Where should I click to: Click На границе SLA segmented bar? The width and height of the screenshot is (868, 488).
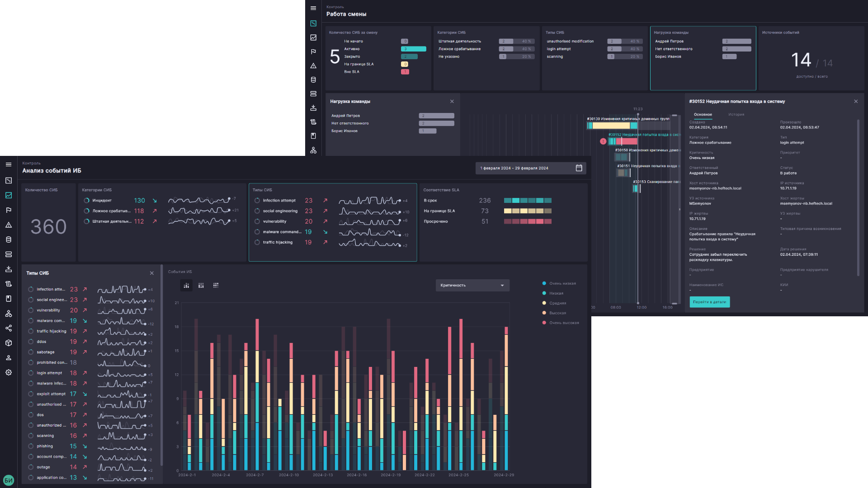[528, 211]
